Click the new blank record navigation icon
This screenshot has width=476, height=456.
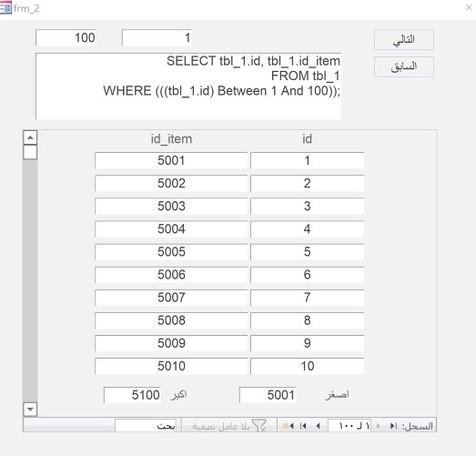pyautogui.click(x=288, y=426)
